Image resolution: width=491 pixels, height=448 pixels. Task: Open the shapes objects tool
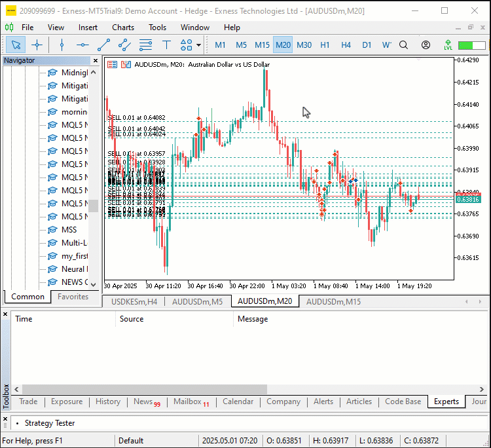point(187,45)
